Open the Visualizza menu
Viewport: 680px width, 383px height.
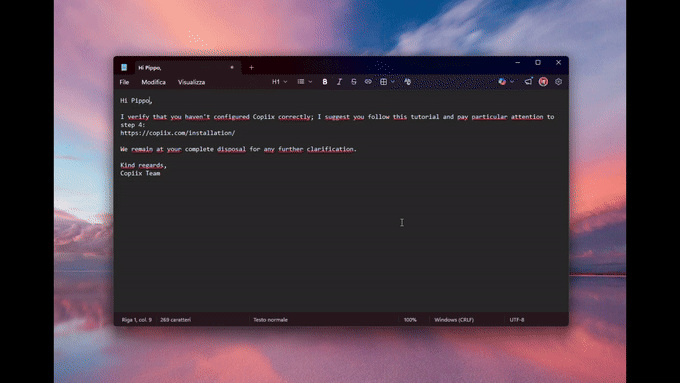(191, 82)
